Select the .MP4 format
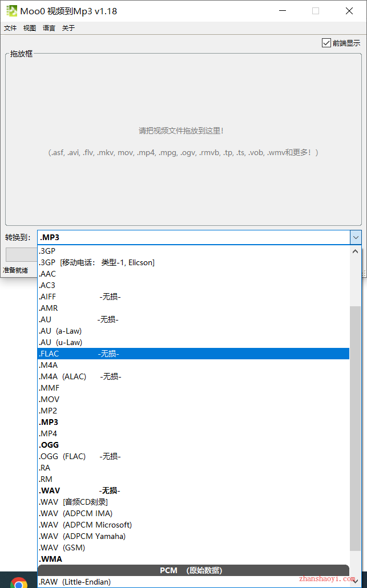The image size is (367, 588). pos(193,433)
